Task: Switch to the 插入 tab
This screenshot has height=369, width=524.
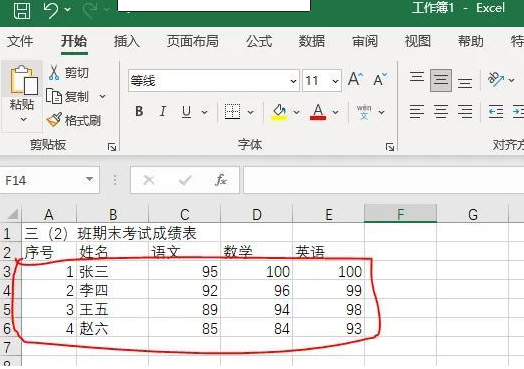Action: pos(127,41)
